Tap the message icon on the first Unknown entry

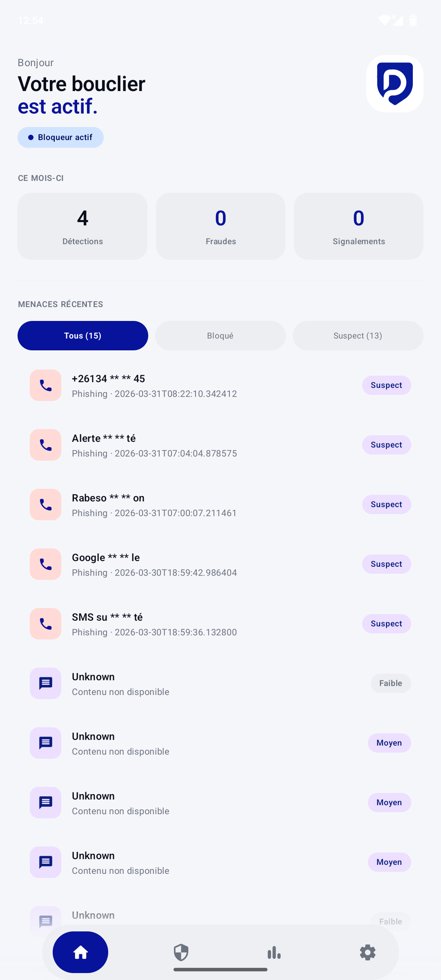click(x=45, y=683)
